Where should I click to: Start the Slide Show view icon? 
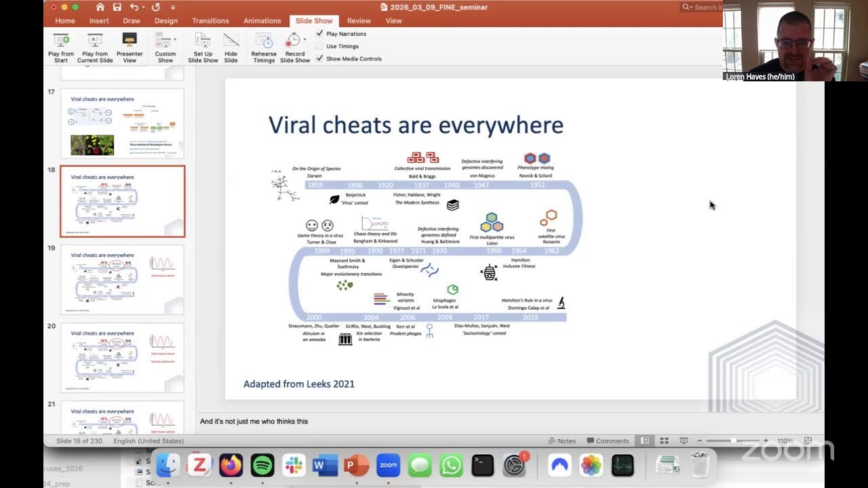[684, 441]
